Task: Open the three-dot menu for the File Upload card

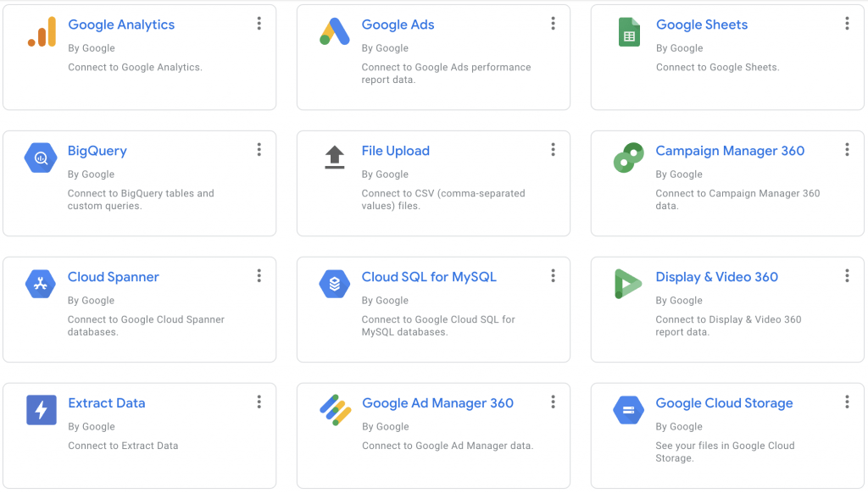Action: point(553,149)
